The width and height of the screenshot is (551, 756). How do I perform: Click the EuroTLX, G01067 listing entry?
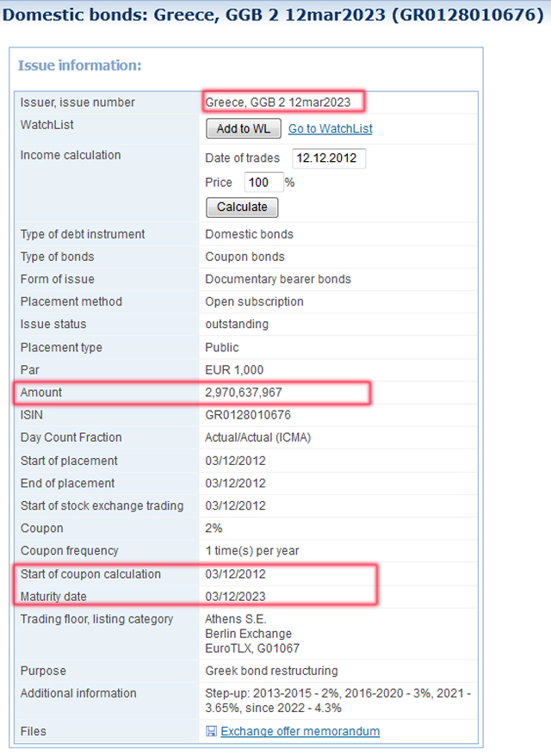252,648
